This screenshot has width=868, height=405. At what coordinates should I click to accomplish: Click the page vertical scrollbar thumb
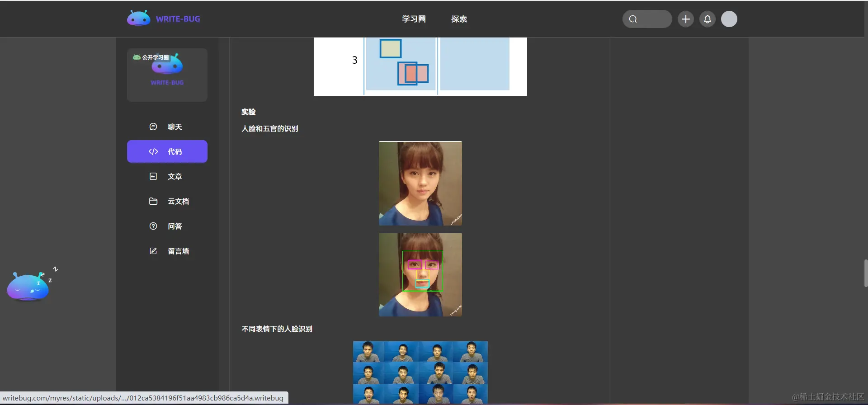pyautogui.click(x=866, y=273)
